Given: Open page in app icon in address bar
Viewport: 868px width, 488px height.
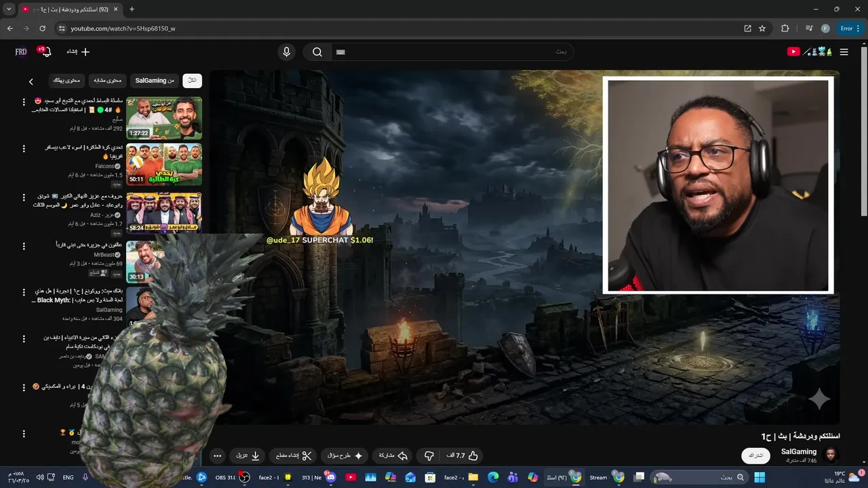Looking at the screenshot, I should 747,28.
